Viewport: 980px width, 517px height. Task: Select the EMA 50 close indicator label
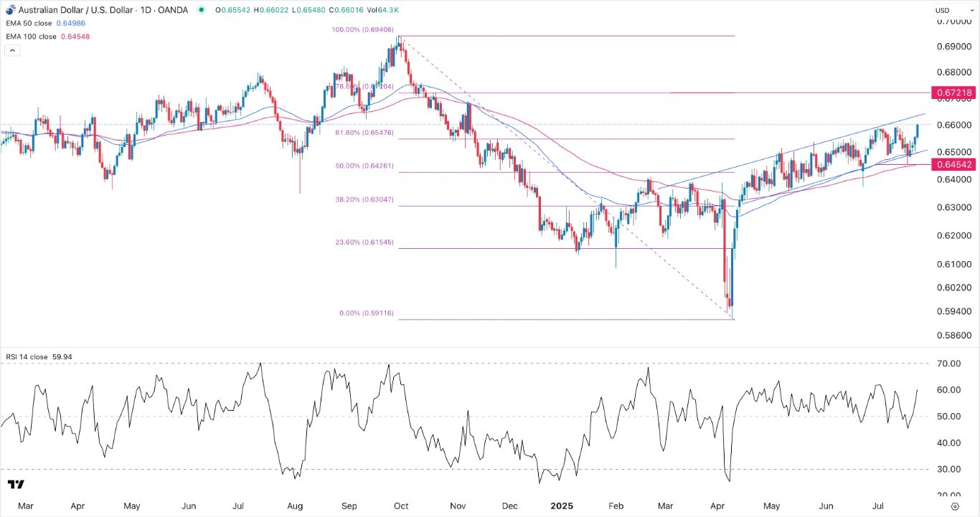tap(32, 23)
